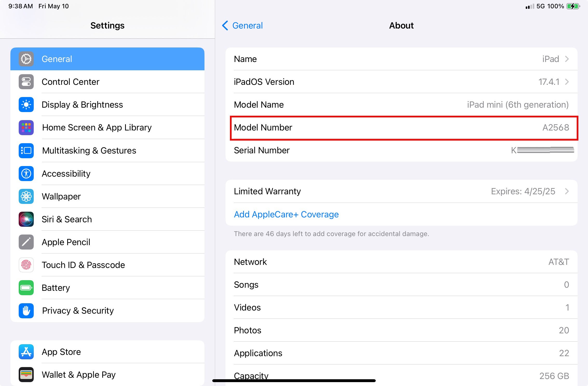Screen dimensions: 588x386
Task: Tap the Photos count 20 row
Action: [x=401, y=330]
